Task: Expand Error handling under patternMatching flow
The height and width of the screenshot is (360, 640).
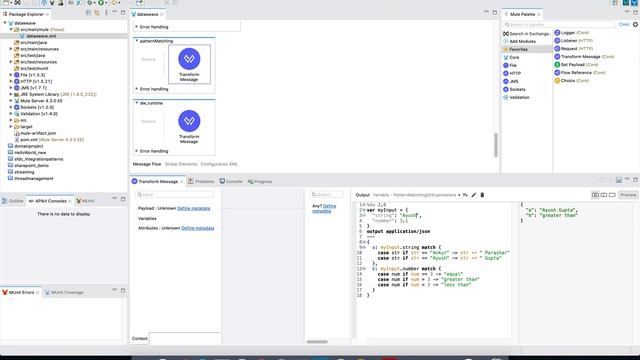Action: [x=136, y=89]
